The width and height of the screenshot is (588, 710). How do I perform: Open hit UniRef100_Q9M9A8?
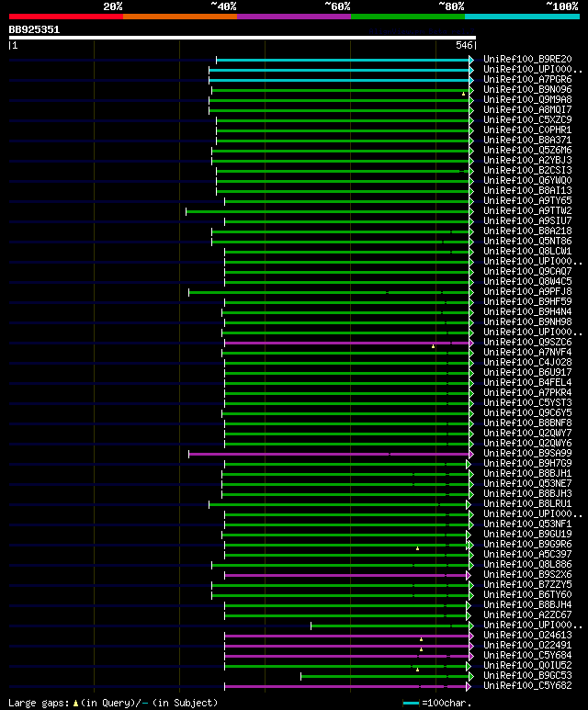pyautogui.click(x=527, y=99)
